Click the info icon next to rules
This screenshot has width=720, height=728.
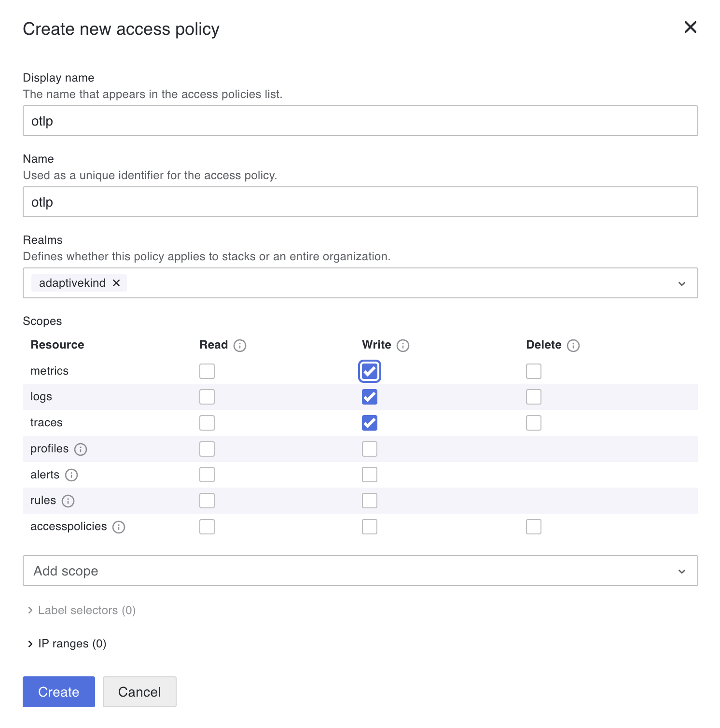[68, 501]
